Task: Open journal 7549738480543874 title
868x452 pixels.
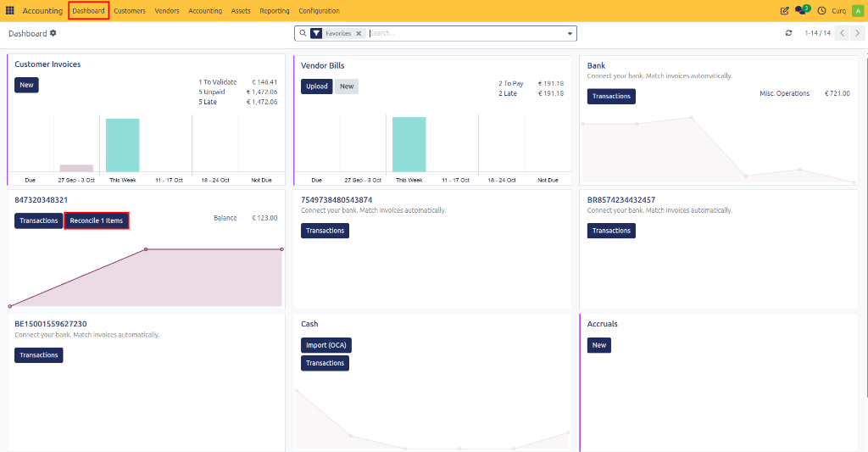Action: point(337,200)
